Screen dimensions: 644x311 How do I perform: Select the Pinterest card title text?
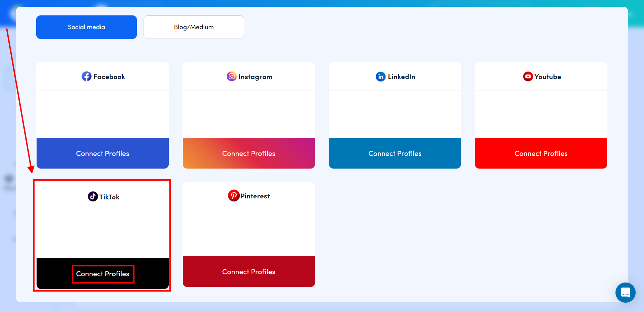pos(255,196)
